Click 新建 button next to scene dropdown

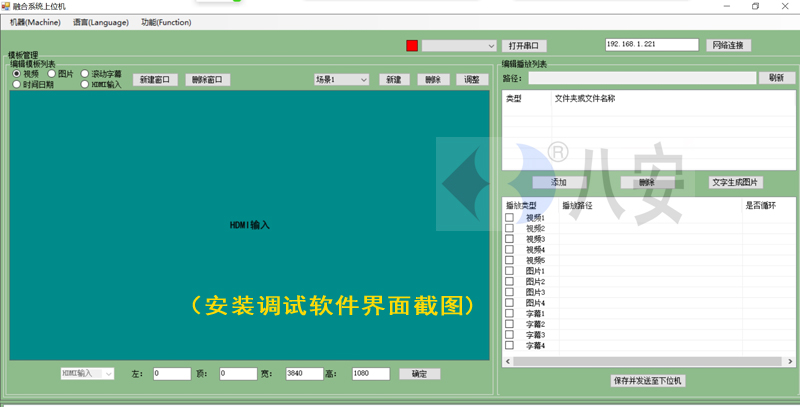click(394, 80)
